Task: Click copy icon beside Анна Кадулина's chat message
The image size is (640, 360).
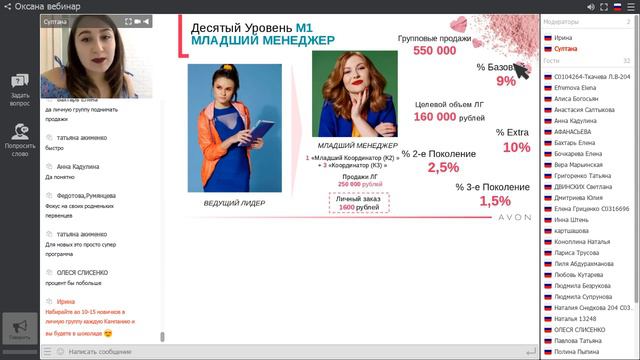Action: coord(49,167)
